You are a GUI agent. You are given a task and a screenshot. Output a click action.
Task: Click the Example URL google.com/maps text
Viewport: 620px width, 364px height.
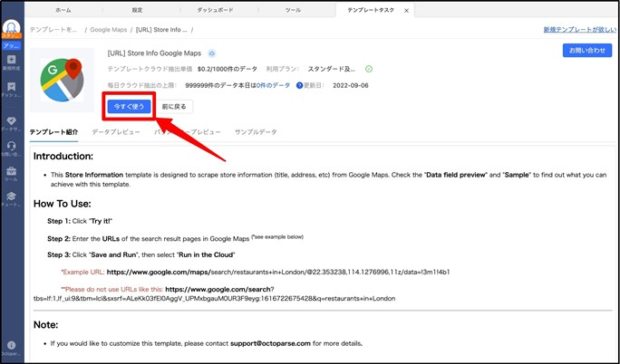[x=278, y=272]
